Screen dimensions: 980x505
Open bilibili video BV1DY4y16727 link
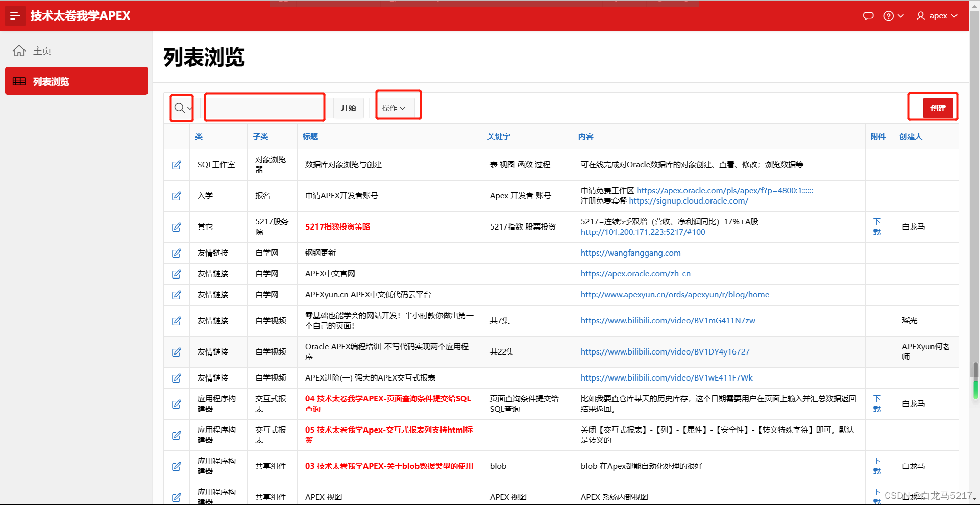665,352
